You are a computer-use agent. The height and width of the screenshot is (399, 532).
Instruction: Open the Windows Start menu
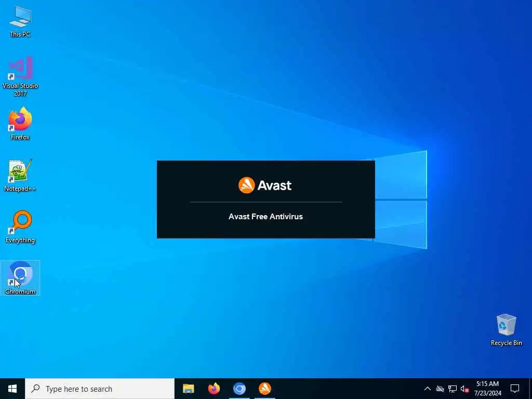[12, 389]
